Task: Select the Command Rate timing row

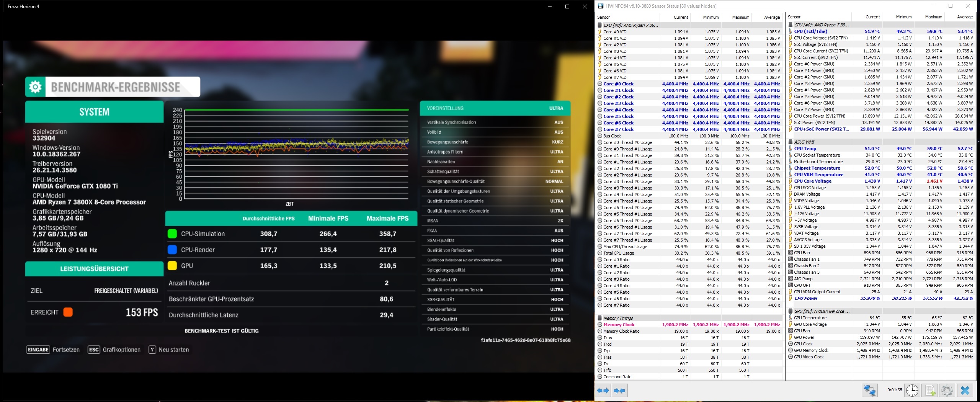Action: pos(689,377)
